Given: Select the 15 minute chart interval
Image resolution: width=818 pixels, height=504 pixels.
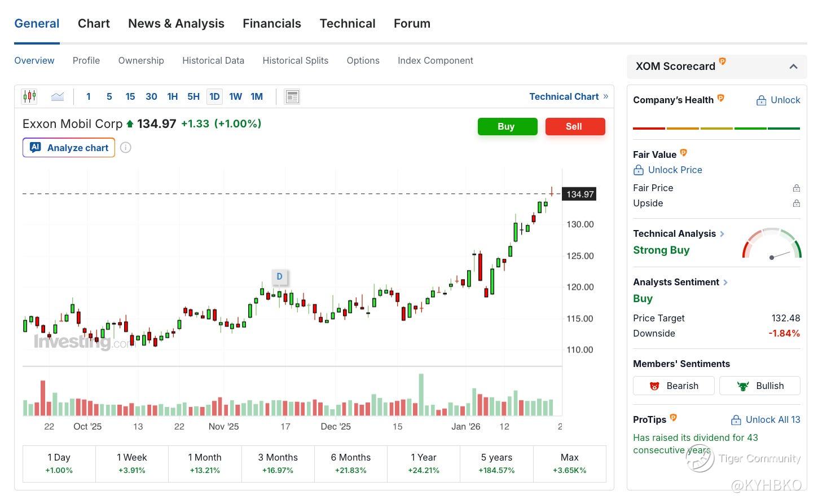Looking at the screenshot, I should pos(130,96).
